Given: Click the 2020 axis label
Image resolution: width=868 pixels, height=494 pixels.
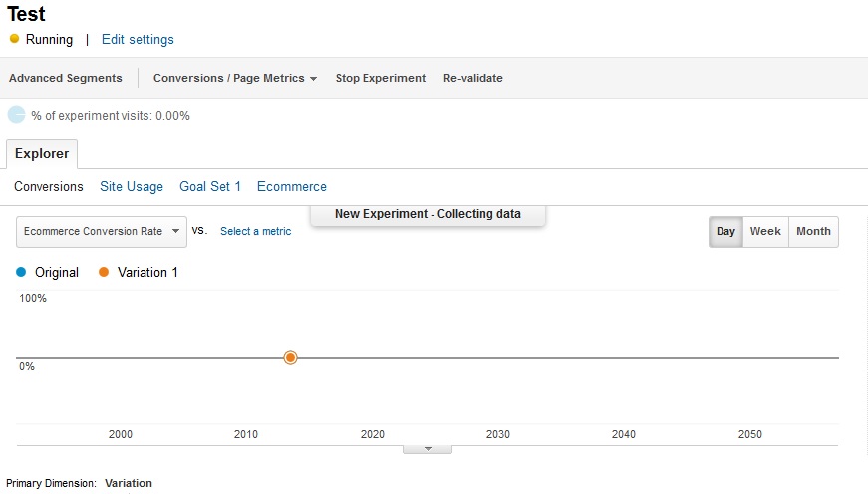Looking at the screenshot, I should click(x=373, y=435).
